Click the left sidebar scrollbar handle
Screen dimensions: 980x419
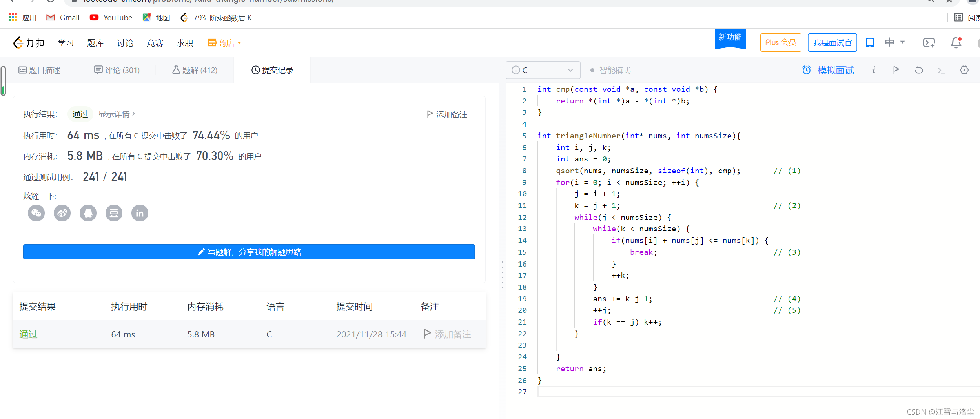tap(3, 81)
